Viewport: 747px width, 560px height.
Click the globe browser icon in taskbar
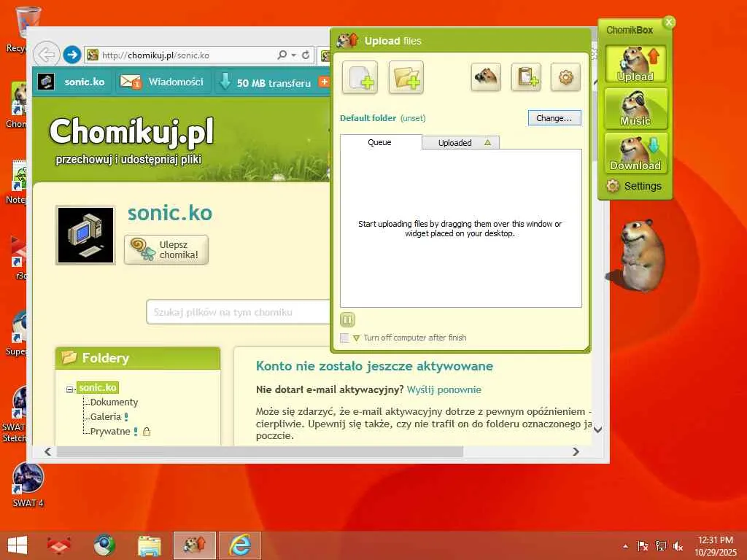104,545
